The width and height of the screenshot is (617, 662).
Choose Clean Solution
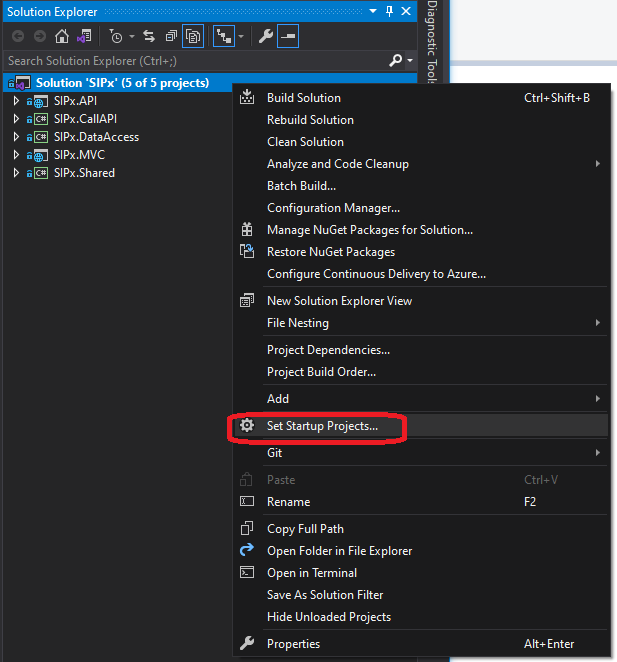[x=421, y=142]
